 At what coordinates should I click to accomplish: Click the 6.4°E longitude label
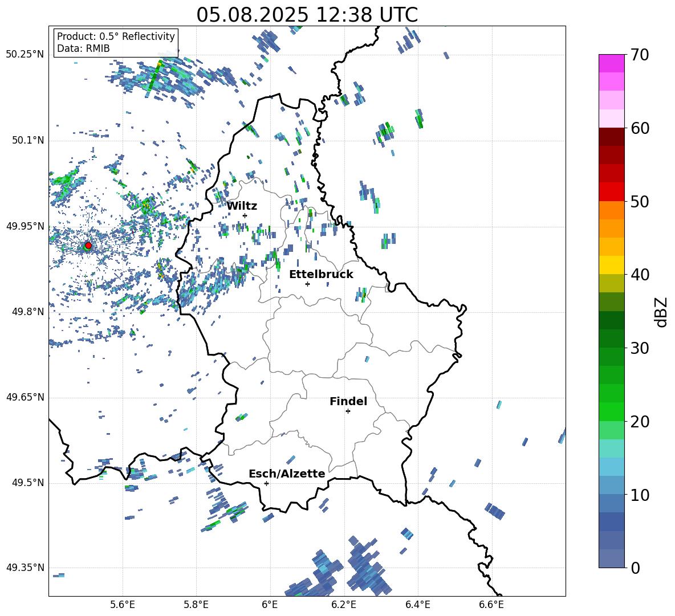[x=417, y=605]
